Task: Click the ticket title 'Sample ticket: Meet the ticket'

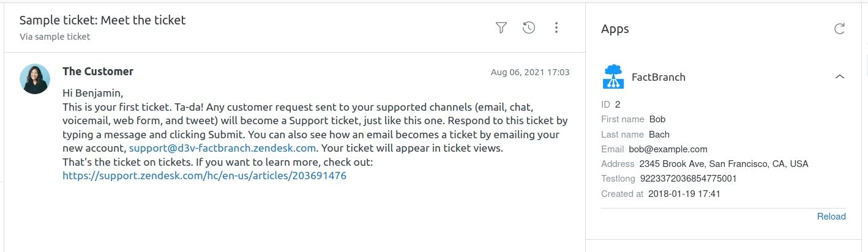Action: [103, 20]
